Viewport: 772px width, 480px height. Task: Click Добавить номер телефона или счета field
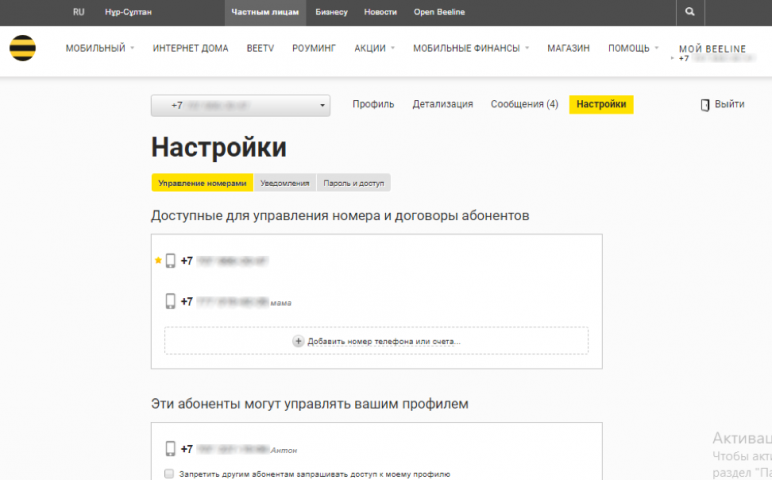click(x=376, y=341)
